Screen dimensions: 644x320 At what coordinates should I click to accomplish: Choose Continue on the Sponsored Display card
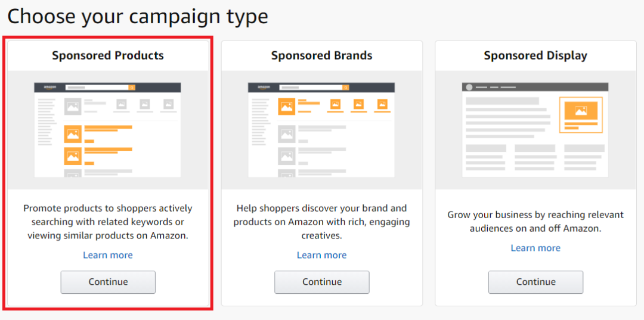(x=535, y=282)
